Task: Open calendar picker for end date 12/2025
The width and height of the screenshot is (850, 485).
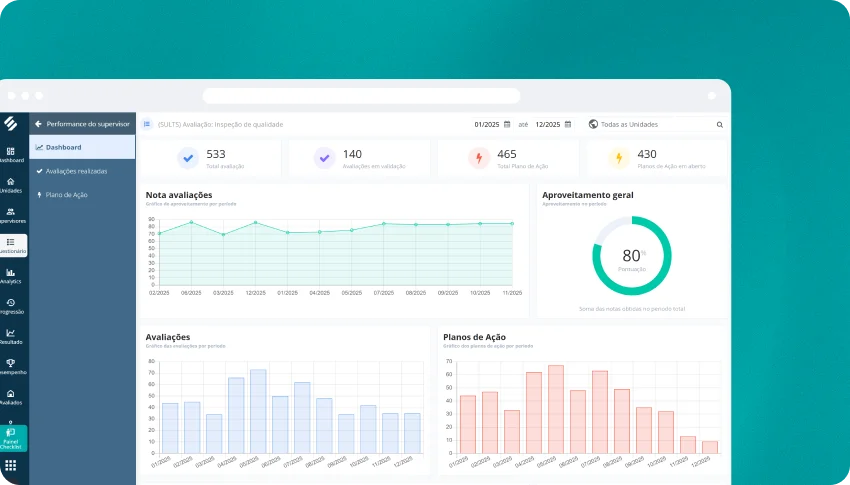Action: point(568,125)
